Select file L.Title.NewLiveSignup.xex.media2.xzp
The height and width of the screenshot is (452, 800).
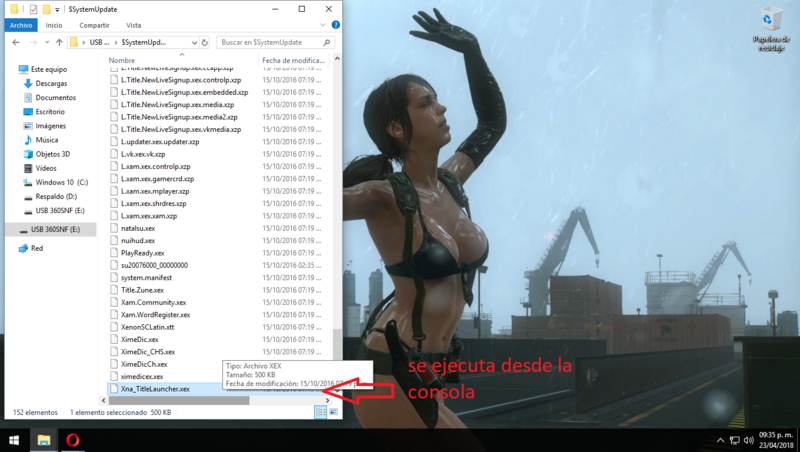[x=179, y=117]
